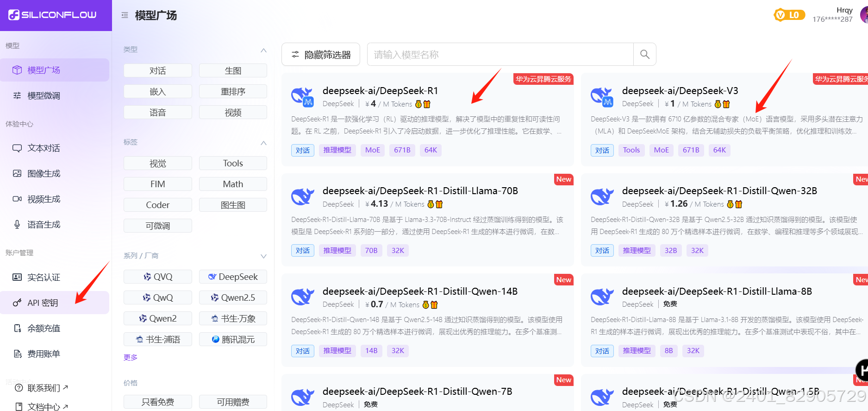Click the 实名认证 ID card icon
This screenshot has height=411, width=868.
[x=17, y=277]
